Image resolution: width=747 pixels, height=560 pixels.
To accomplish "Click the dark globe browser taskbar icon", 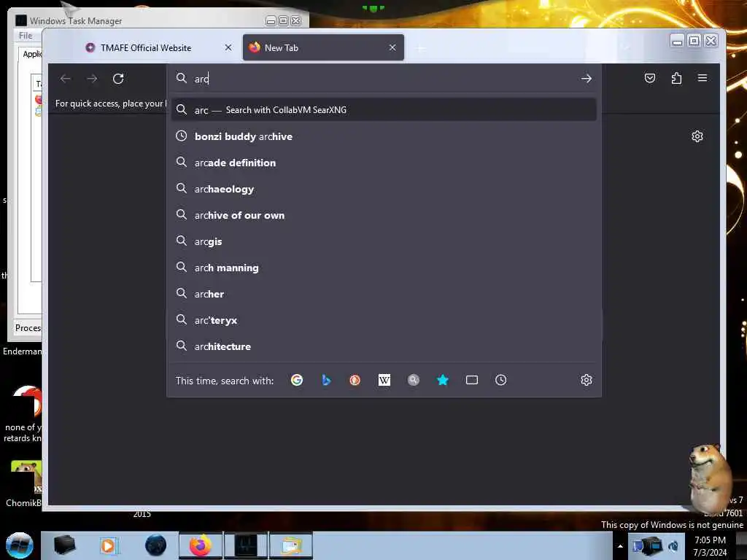I will [156, 545].
